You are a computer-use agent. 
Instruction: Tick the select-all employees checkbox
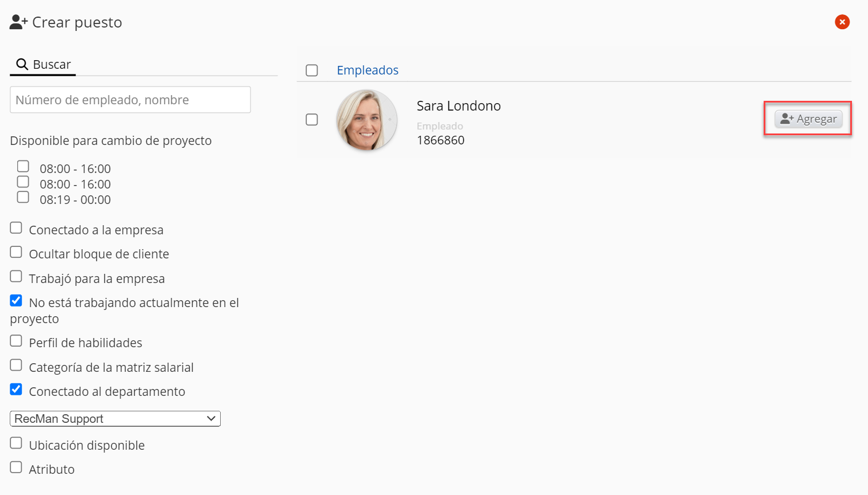click(312, 70)
